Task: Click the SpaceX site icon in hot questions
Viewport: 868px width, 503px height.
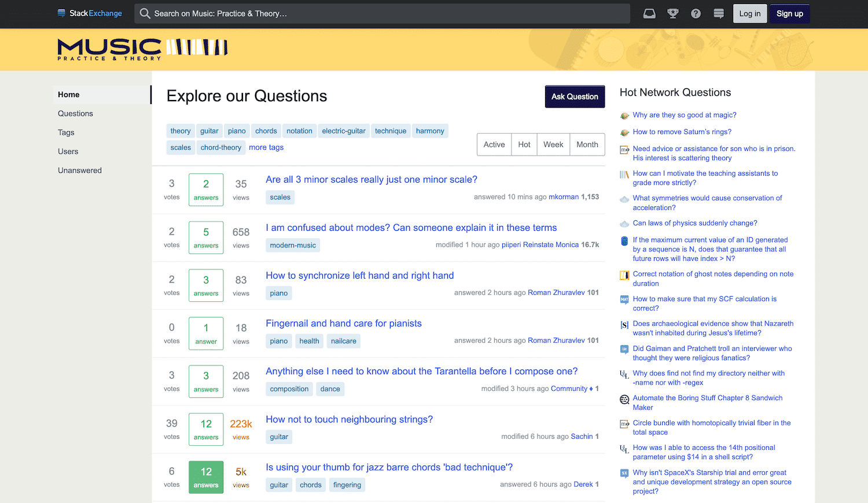Action: [x=624, y=473]
